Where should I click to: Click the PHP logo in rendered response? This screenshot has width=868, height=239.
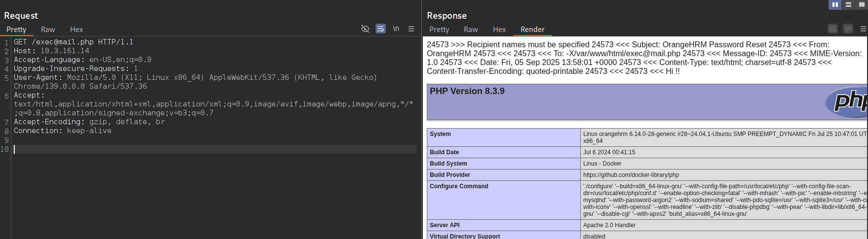(x=847, y=102)
